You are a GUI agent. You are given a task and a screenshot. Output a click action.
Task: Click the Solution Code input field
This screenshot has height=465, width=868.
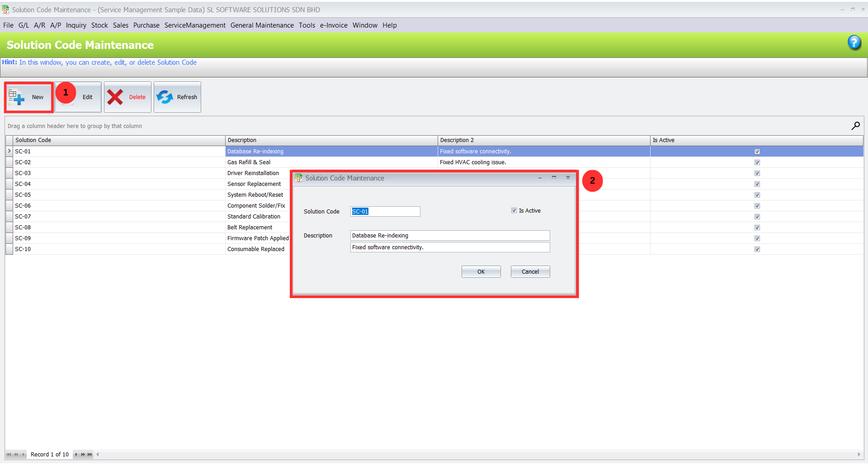coord(385,211)
